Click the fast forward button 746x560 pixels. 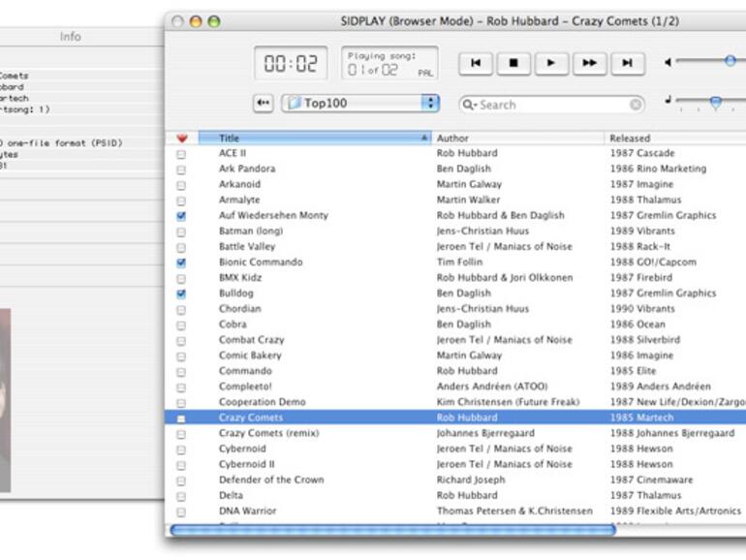pos(589,63)
